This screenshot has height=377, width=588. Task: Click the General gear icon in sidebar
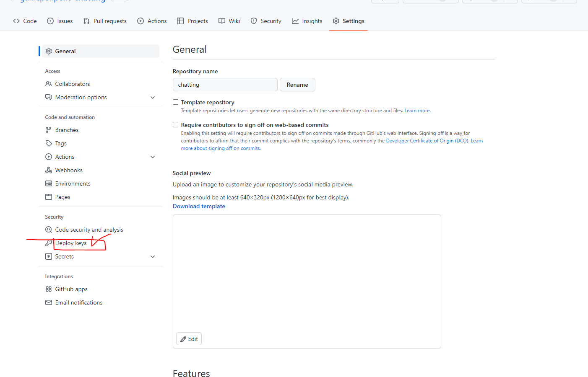point(49,51)
